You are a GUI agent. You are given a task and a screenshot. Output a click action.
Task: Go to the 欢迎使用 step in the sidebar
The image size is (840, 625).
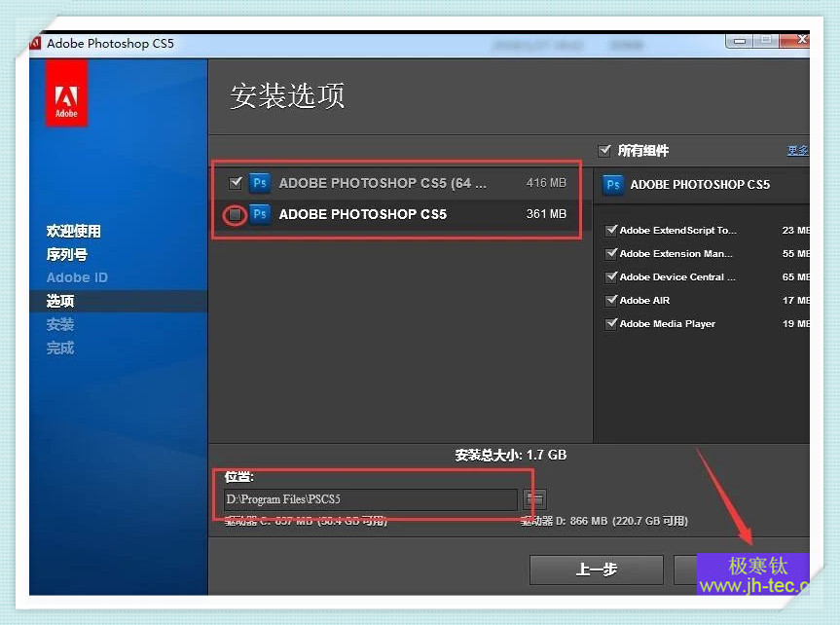pos(73,231)
